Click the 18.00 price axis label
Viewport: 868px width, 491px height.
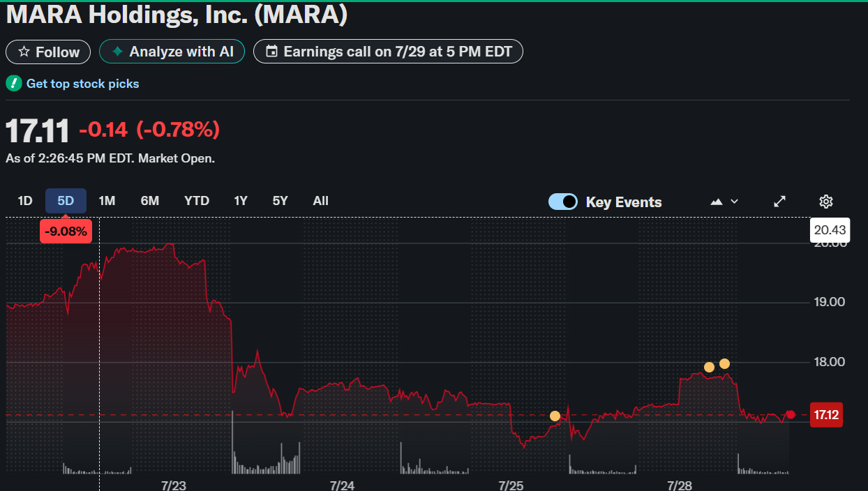click(828, 362)
